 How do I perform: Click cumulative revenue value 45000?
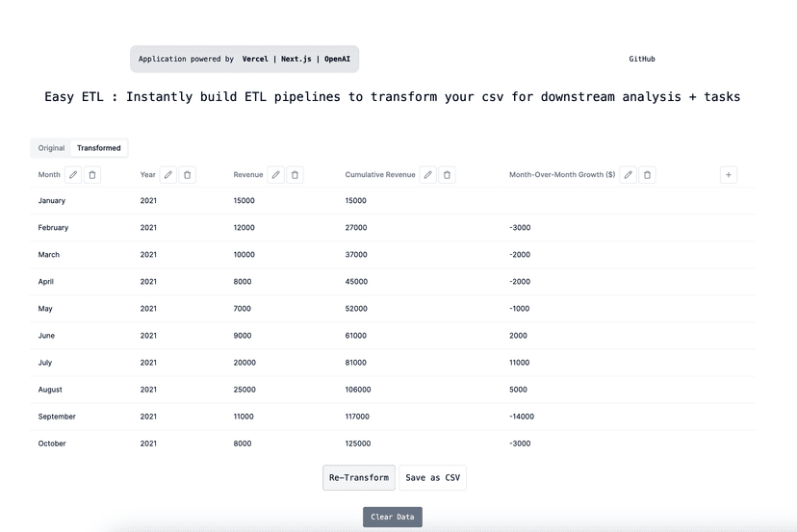click(x=356, y=282)
